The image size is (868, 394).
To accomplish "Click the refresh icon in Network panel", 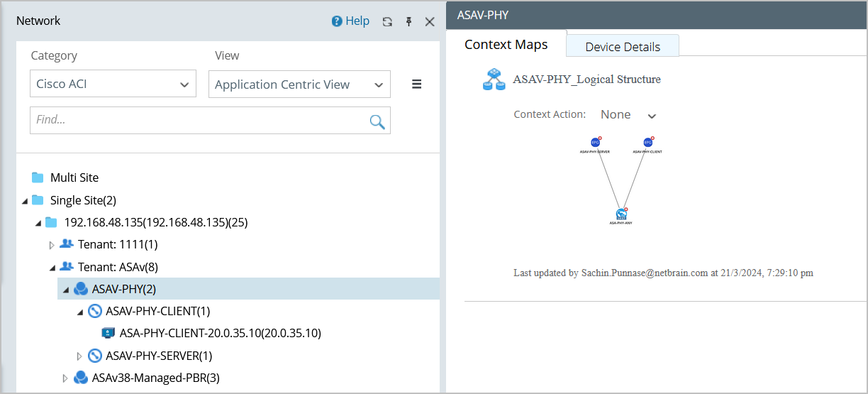I will (387, 21).
